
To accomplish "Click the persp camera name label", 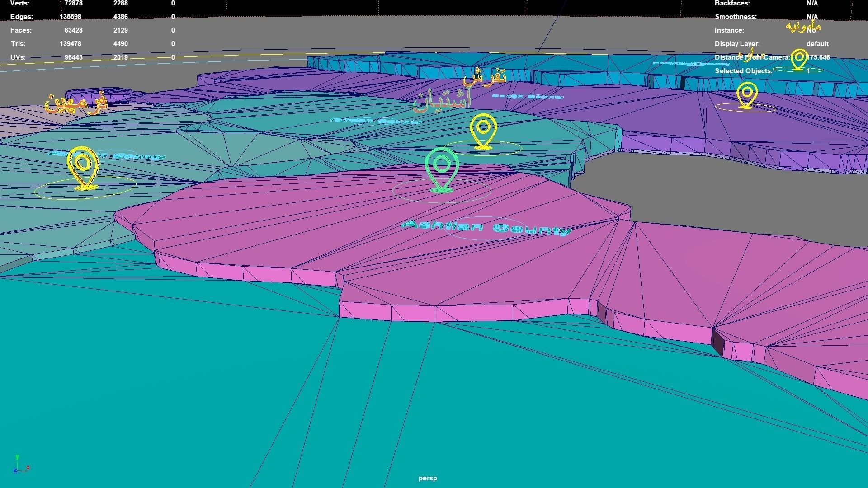I will point(428,478).
